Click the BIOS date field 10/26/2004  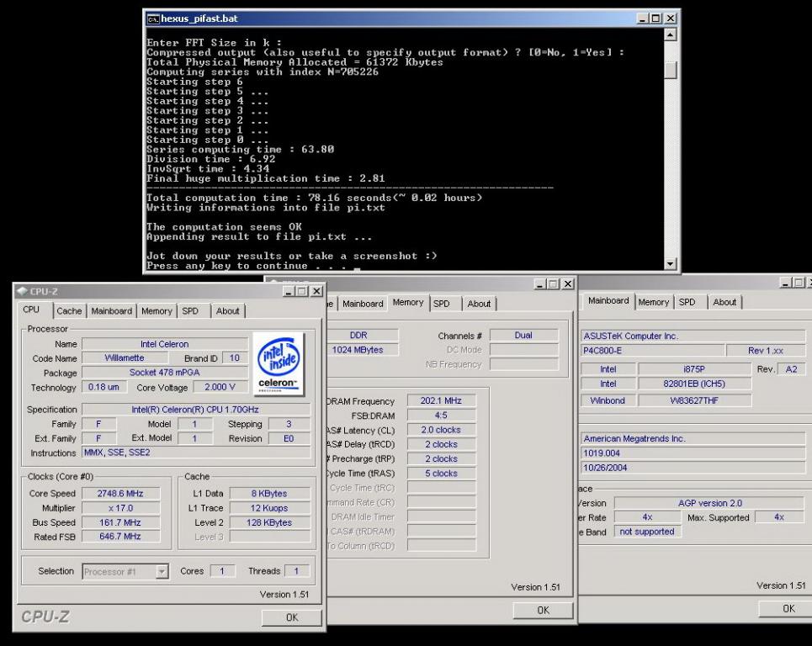(693, 468)
